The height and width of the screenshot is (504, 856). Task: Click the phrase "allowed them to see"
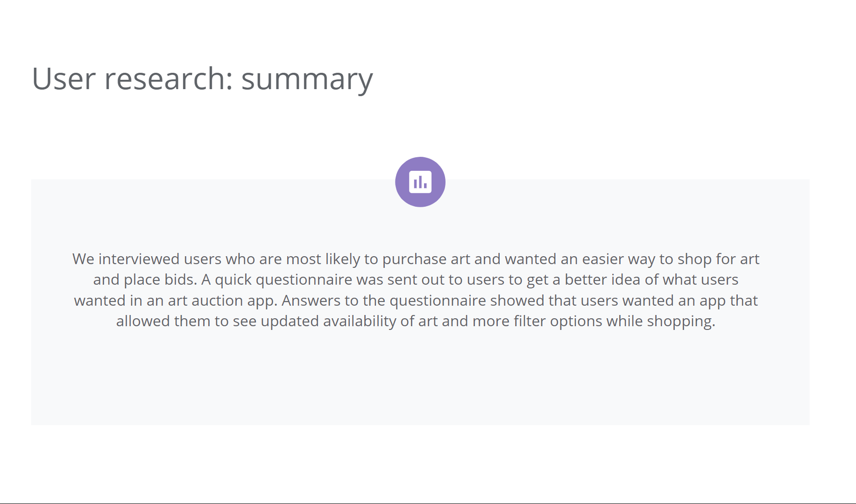[186, 321]
